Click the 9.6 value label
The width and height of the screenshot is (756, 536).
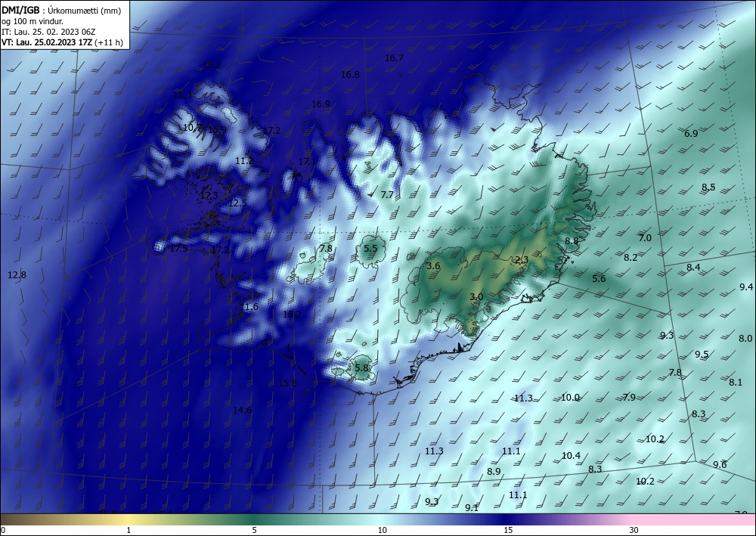point(720,465)
